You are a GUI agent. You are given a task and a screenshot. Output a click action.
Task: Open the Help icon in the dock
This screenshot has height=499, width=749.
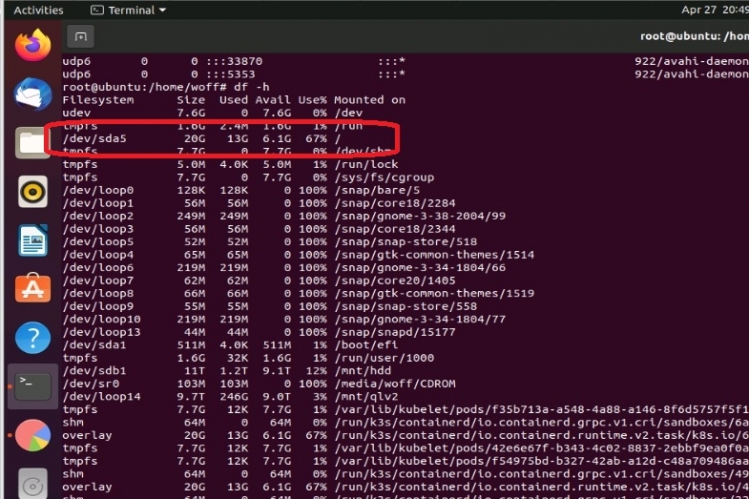[x=32, y=338]
